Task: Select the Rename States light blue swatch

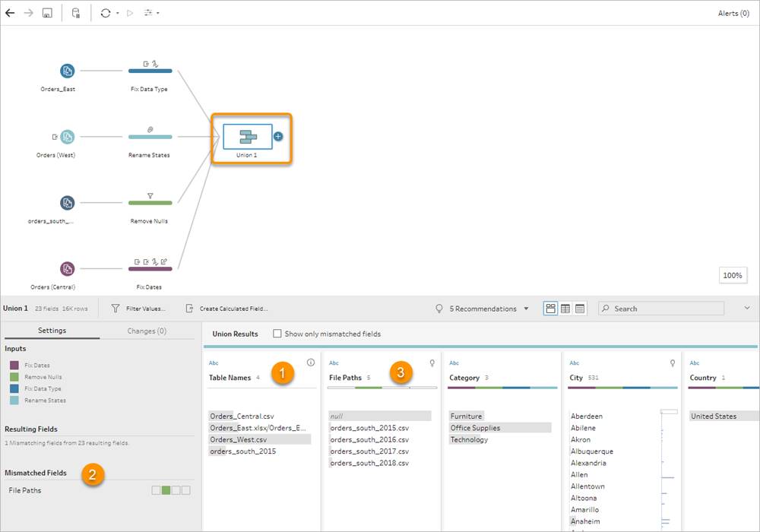Action: pos(14,401)
